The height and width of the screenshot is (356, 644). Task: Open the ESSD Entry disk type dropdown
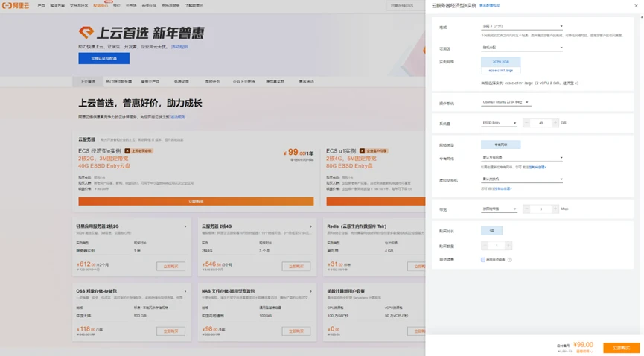[499, 123]
